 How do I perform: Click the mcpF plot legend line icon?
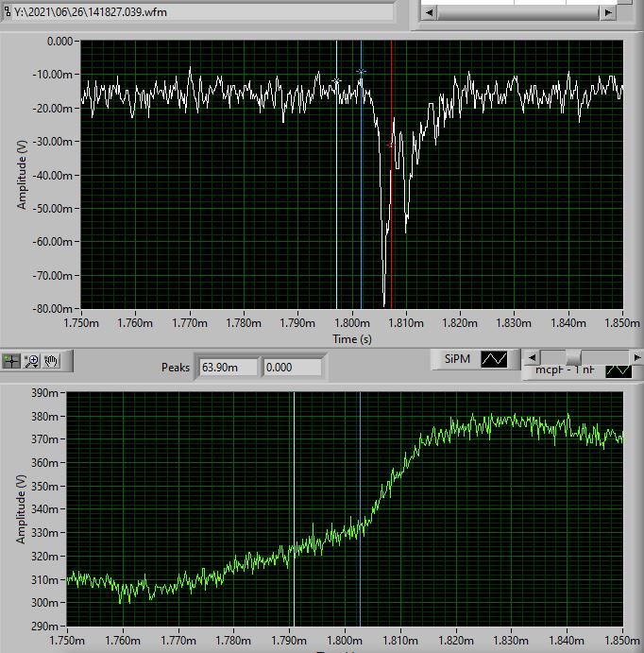(x=619, y=372)
